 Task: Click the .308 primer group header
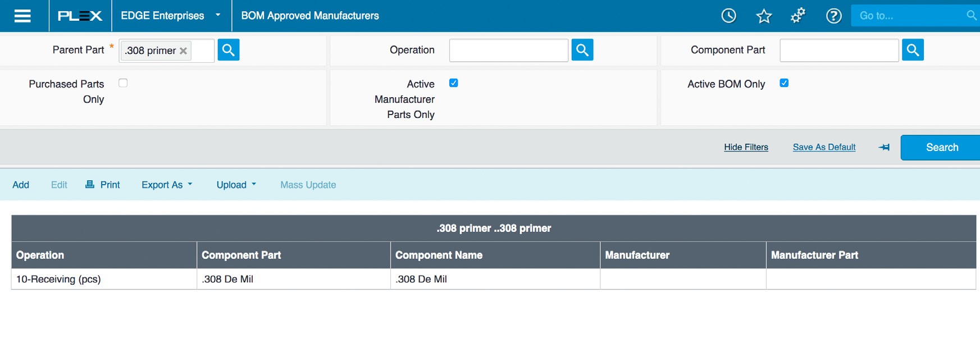pos(494,228)
